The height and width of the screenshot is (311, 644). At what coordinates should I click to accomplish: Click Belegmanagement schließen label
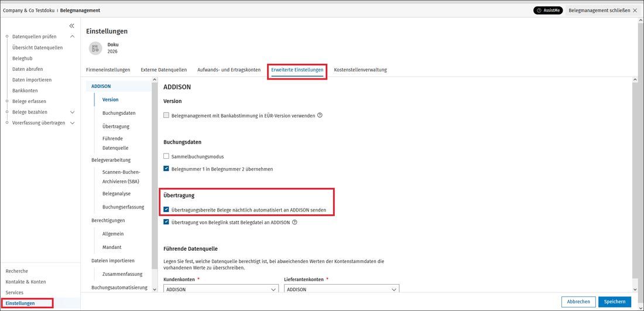click(x=600, y=11)
